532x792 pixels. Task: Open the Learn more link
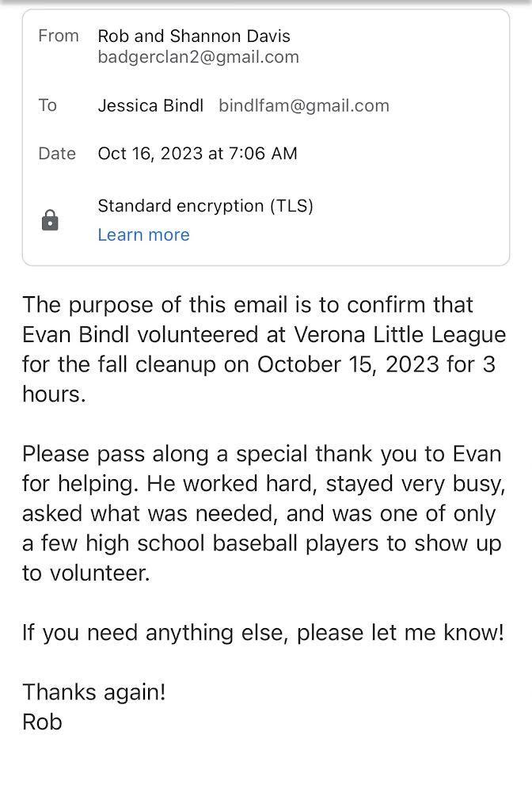coord(143,235)
